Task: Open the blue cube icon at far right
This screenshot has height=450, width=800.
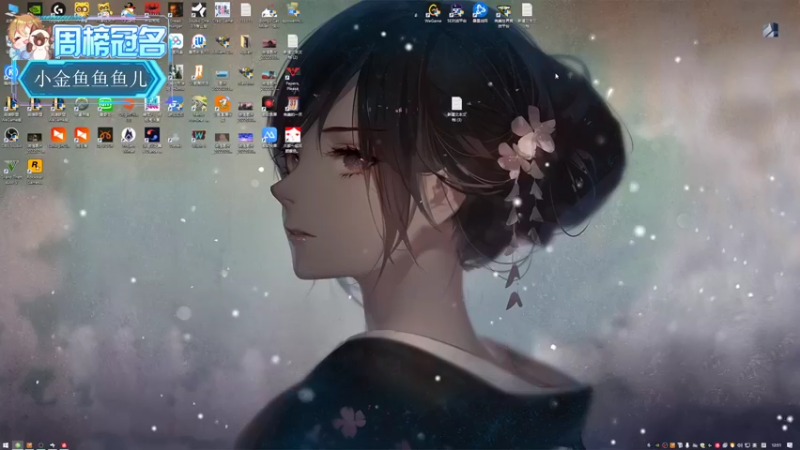Action: (x=770, y=30)
